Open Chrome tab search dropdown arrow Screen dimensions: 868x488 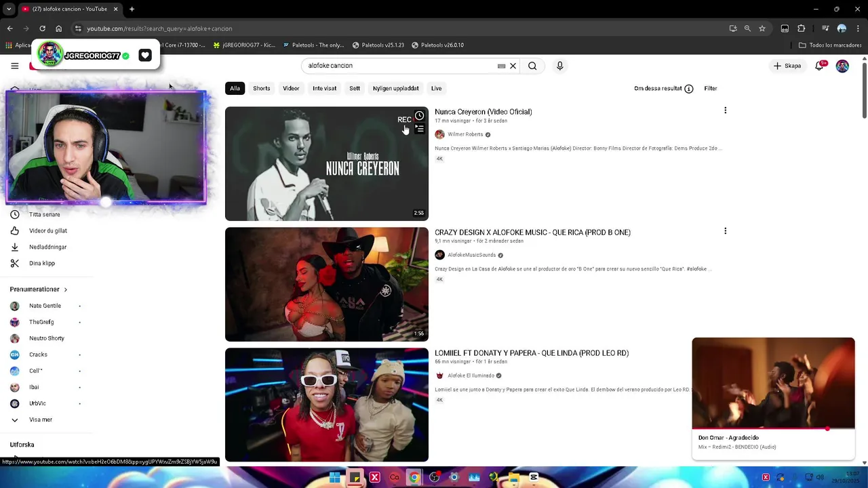point(8,9)
